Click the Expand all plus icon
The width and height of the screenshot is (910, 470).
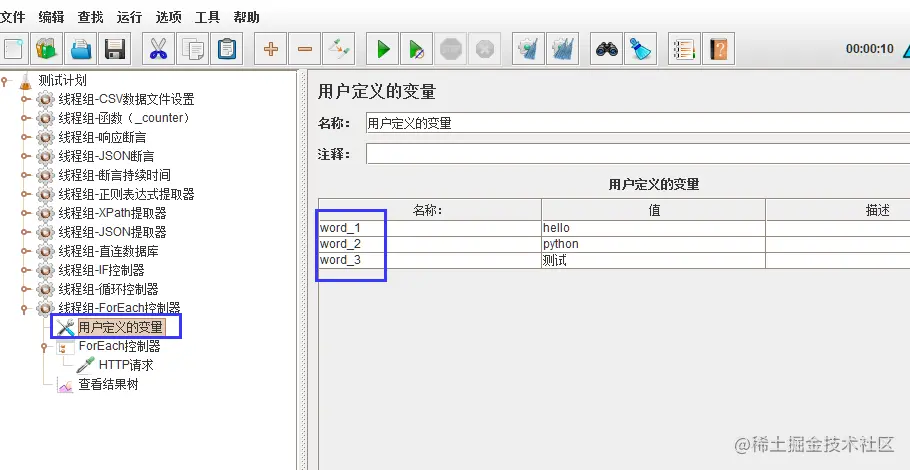coord(270,49)
